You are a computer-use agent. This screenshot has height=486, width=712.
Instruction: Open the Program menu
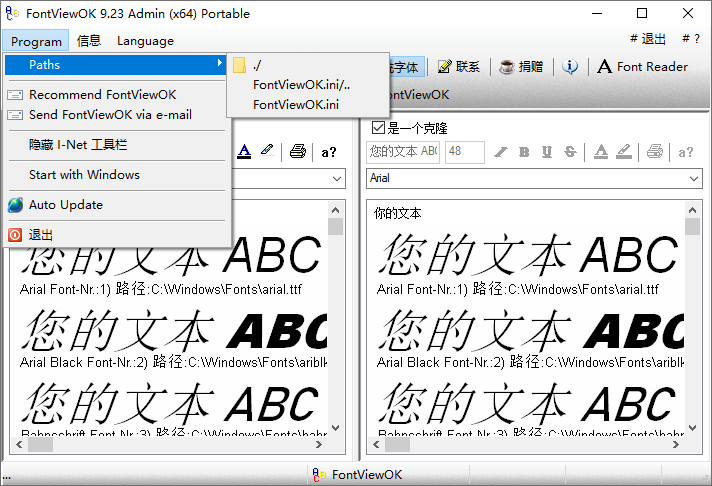click(x=36, y=41)
